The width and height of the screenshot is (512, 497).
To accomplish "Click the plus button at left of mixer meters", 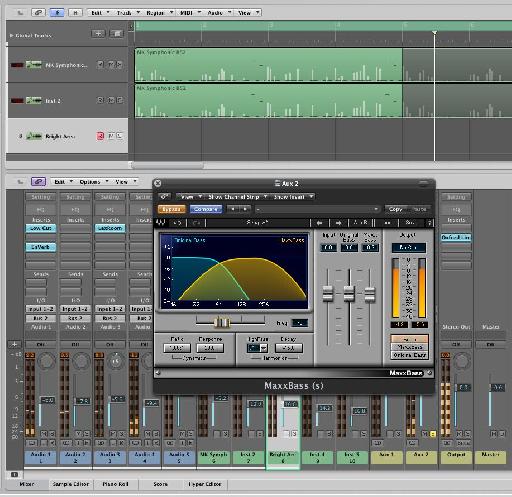I will pyautogui.click(x=14, y=344).
